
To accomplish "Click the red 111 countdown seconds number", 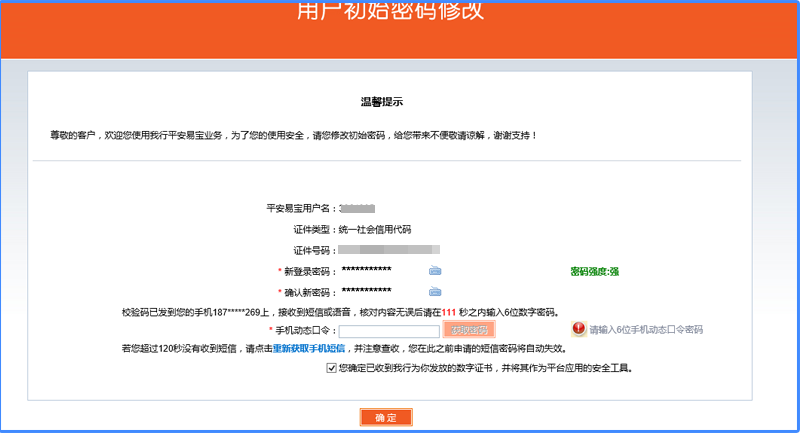I will point(448,312).
